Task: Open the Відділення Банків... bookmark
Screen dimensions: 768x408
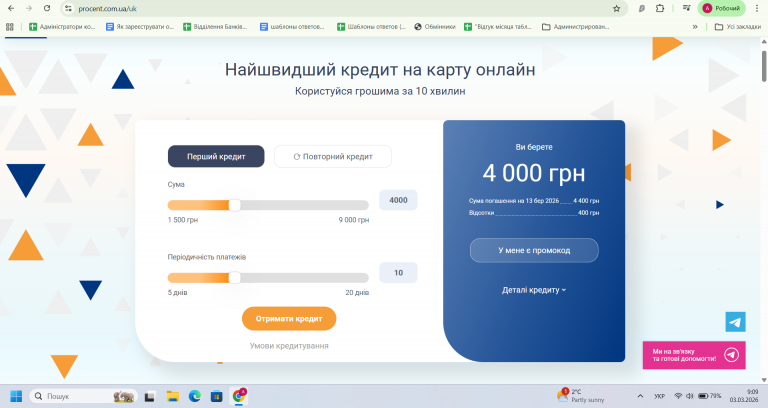Action: (x=216, y=27)
